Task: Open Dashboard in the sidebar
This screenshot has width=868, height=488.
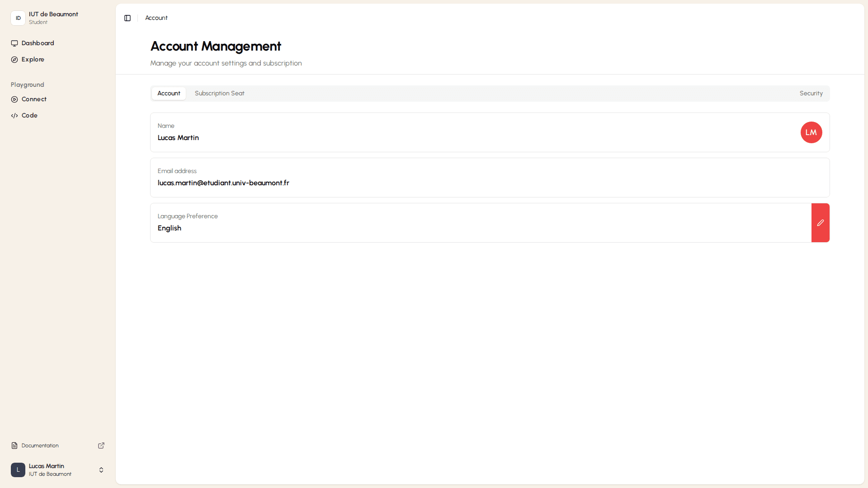Action: point(58,43)
